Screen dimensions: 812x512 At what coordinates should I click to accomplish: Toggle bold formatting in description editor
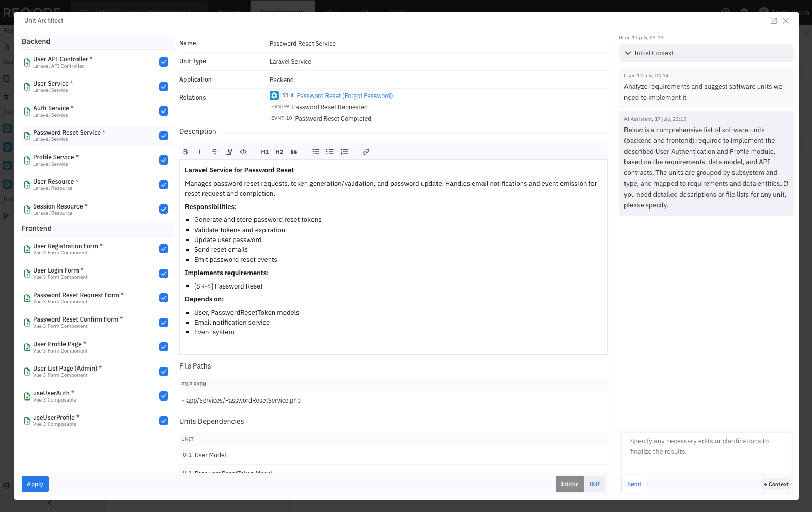(185, 152)
